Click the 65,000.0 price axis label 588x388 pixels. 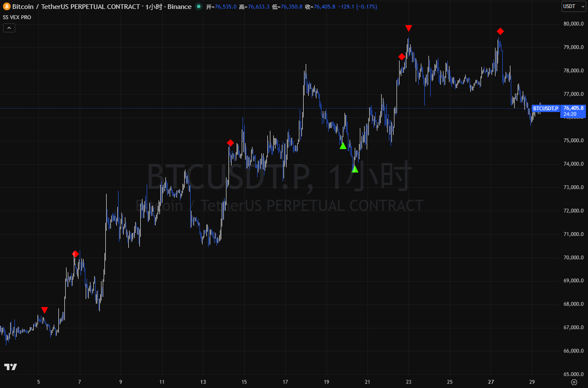[x=574, y=374]
